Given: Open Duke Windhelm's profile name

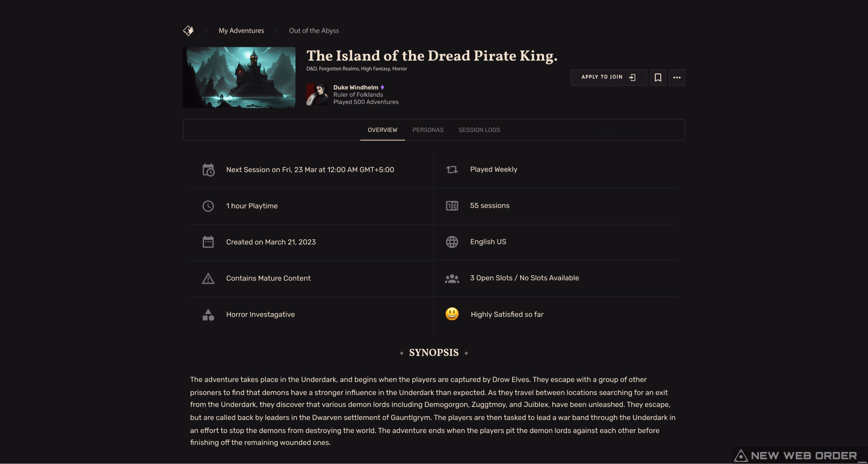Looking at the screenshot, I should (x=356, y=87).
